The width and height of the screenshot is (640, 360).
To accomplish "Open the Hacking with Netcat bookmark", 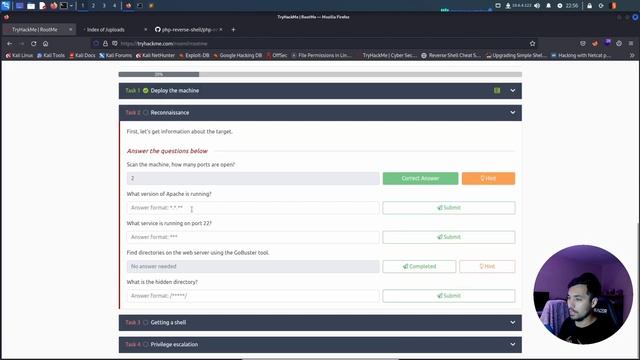I will tap(581, 55).
